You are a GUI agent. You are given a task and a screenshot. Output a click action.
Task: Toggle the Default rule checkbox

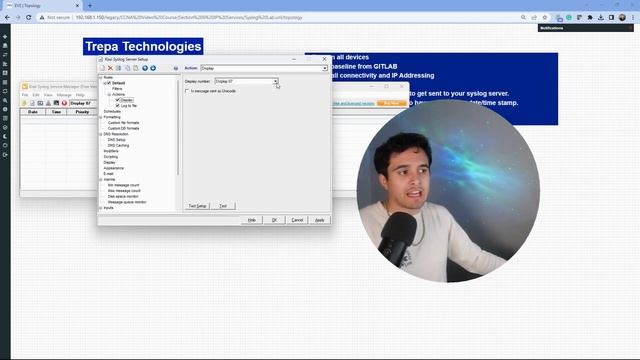pyautogui.click(x=109, y=83)
